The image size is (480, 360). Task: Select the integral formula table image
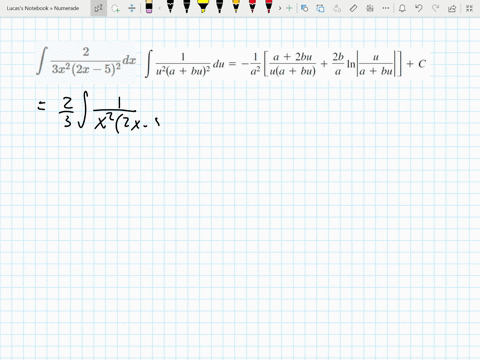(x=286, y=64)
